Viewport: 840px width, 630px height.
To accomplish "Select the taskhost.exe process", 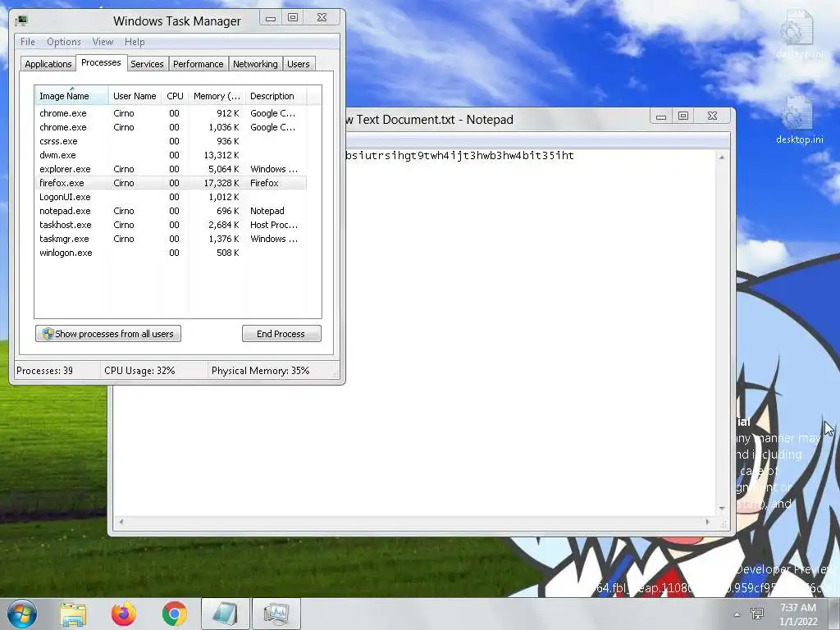I will point(171,225).
